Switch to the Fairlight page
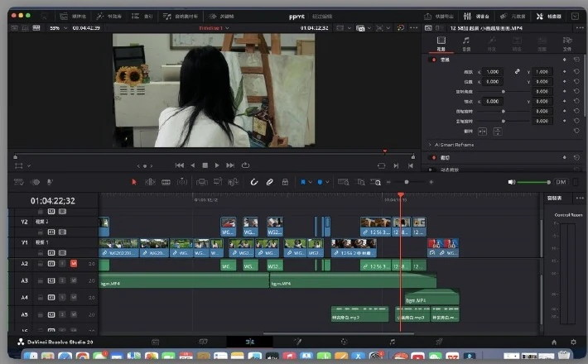The image size is (588, 364). point(392,342)
